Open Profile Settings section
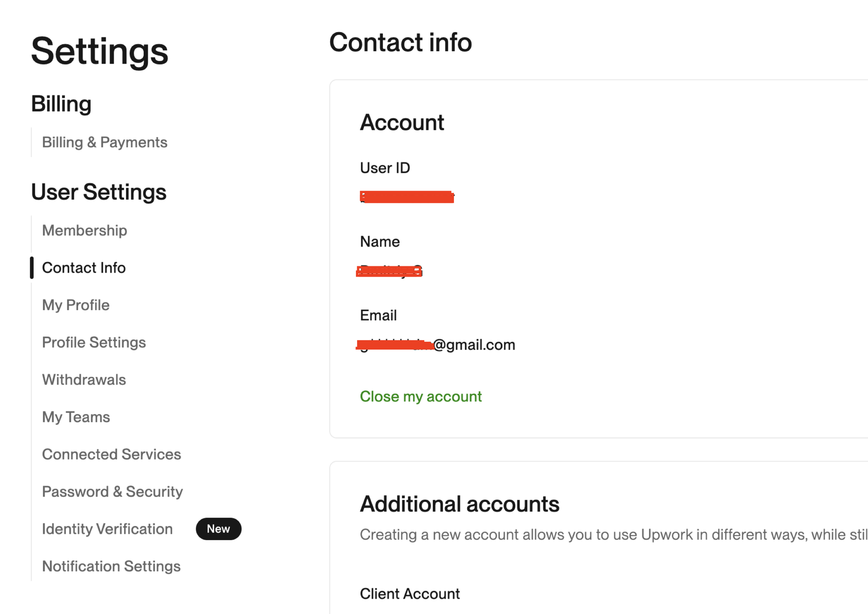This screenshot has height=614, width=868. click(94, 343)
